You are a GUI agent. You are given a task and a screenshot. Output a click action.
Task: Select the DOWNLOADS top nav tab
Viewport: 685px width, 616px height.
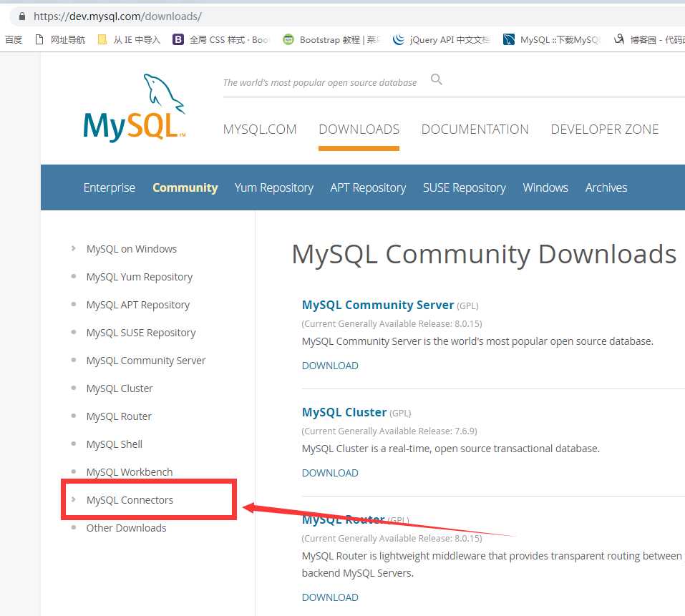(x=359, y=129)
